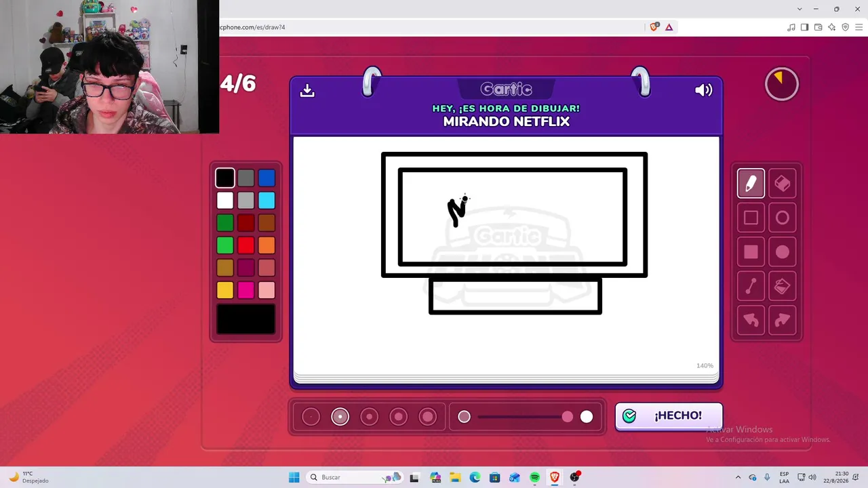Pick the bright red color swatch
Image resolution: width=868 pixels, height=488 pixels.
pos(245,245)
